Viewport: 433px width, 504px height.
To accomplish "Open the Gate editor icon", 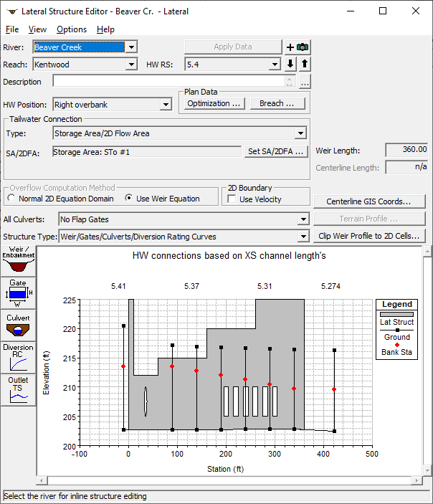I will 18,293.
